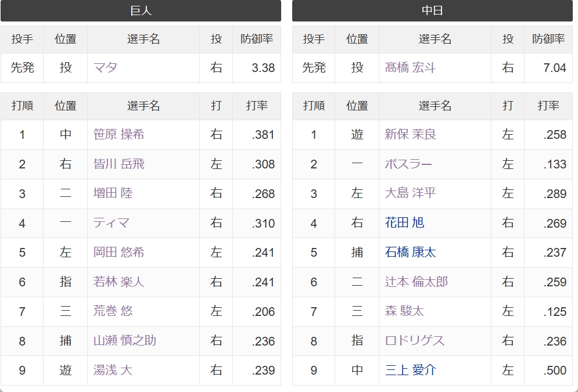Click 大島 洋平 in Dragons lineup
Screen dimensions: 578x392
(x=410, y=193)
